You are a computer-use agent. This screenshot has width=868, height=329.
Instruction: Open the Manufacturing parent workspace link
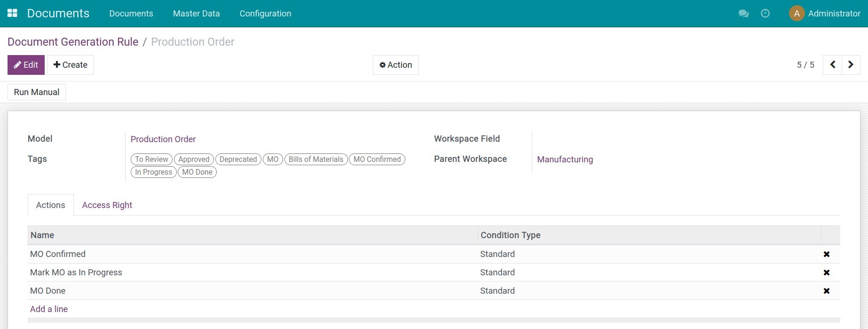pyautogui.click(x=565, y=160)
